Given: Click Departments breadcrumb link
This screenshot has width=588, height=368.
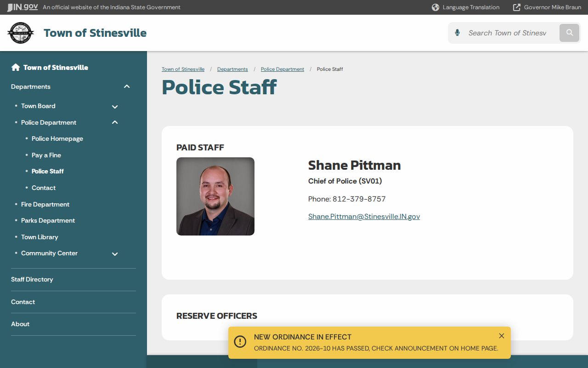Looking at the screenshot, I should click(x=232, y=69).
